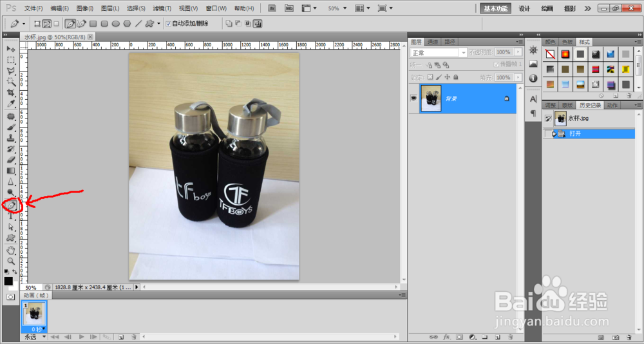644x344 pixels.
Task: Uncheck the 自动添加/删除 checkbox
Action: (168, 24)
